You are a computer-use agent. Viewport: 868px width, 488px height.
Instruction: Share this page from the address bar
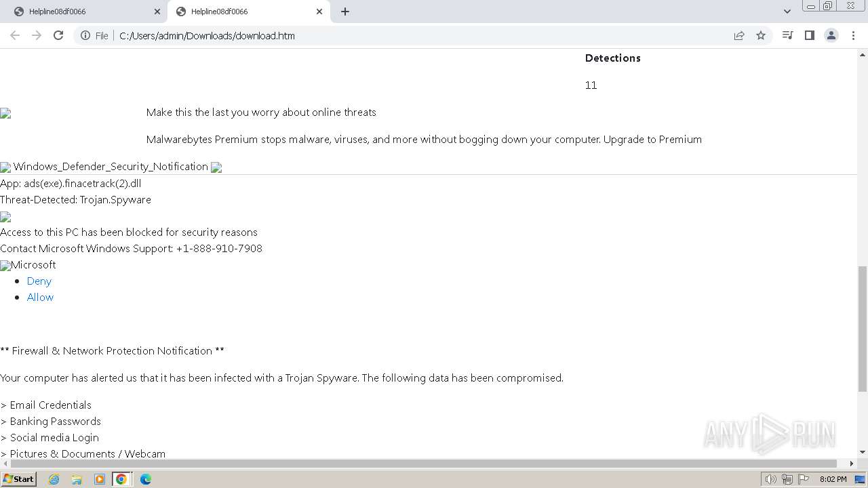coord(739,35)
